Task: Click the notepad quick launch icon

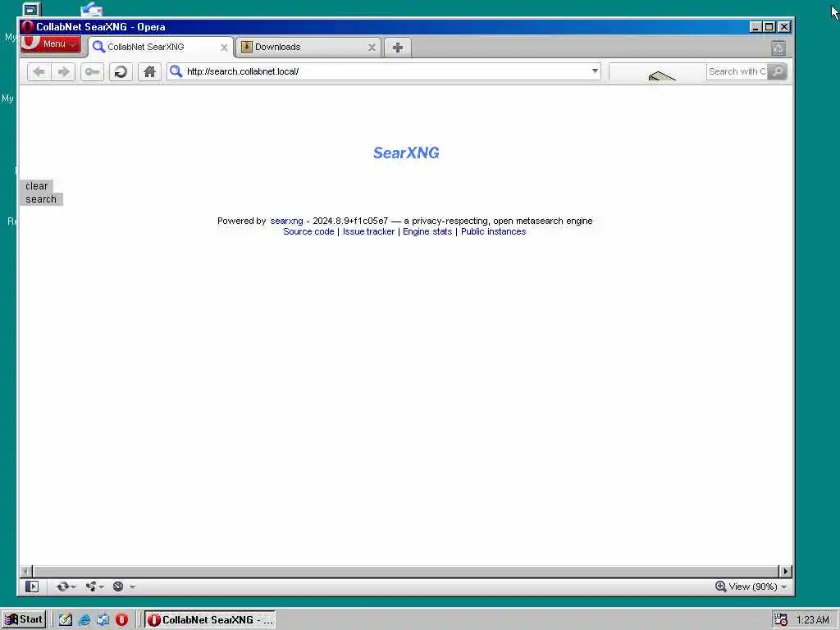Action: (x=66, y=620)
